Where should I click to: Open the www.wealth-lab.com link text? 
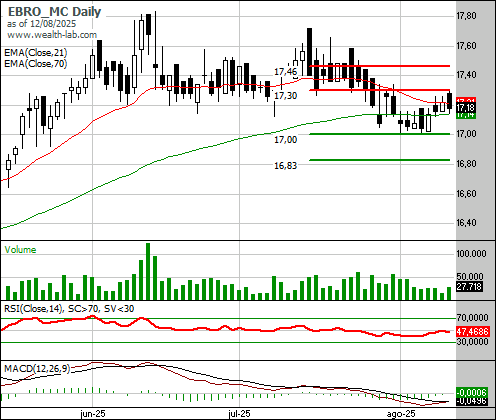52,35
